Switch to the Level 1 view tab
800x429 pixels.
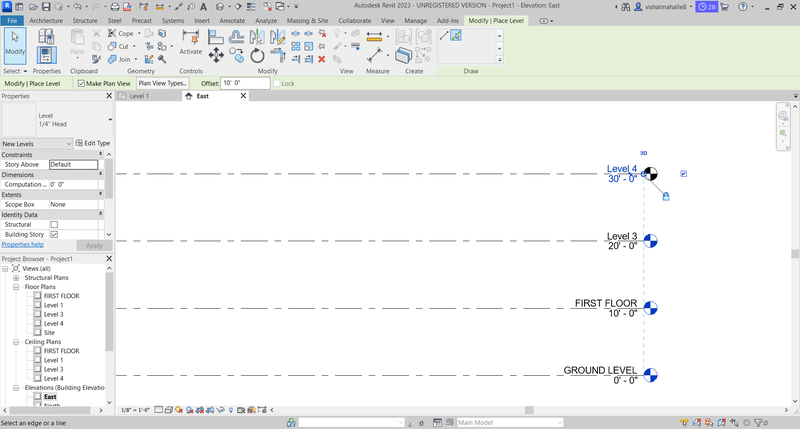pos(139,96)
